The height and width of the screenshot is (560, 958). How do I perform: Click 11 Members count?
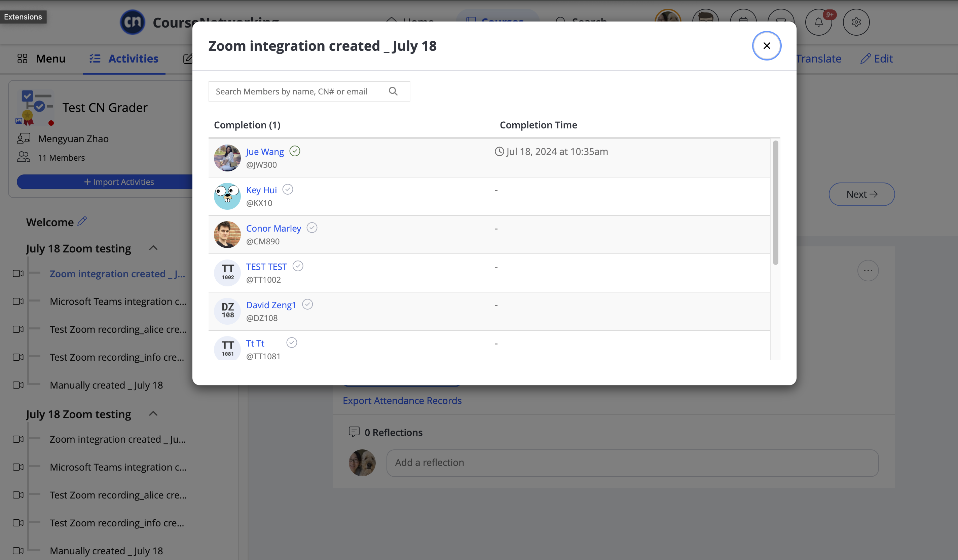(61, 157)
